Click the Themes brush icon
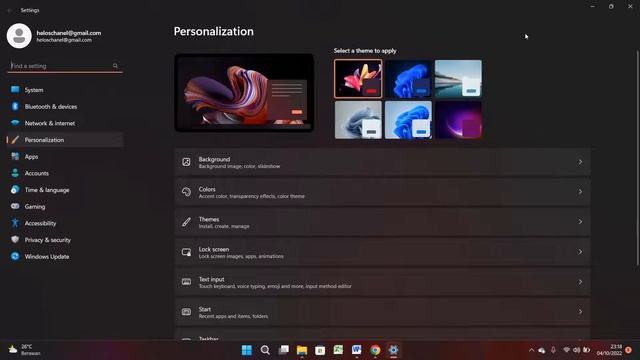 [x=186, y=222]
